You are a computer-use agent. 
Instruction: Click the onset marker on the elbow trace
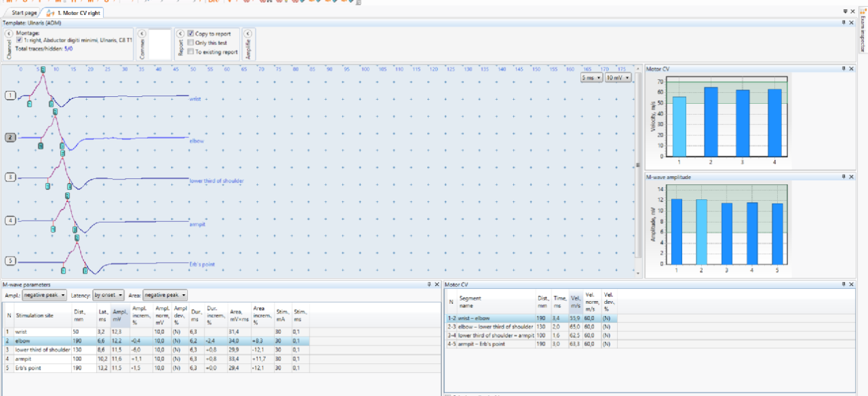coord(40,145)
